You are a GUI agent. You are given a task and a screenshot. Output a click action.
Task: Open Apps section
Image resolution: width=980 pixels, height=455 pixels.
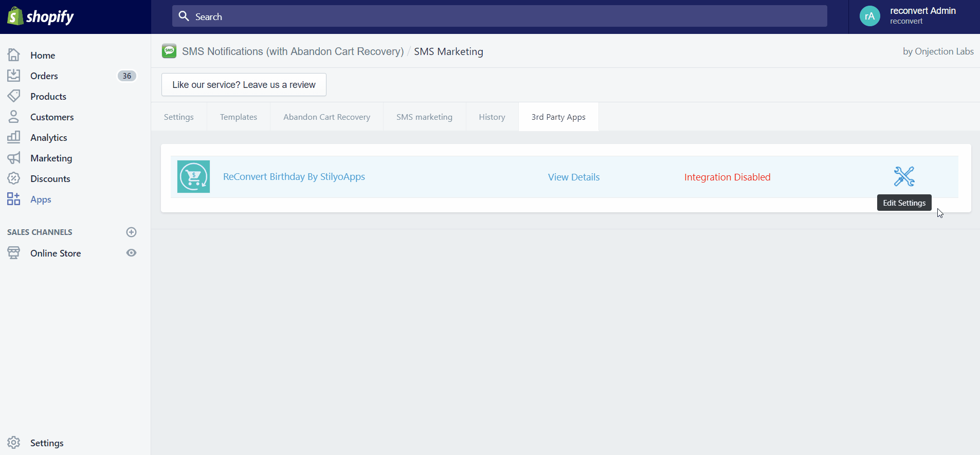(41, 199)
